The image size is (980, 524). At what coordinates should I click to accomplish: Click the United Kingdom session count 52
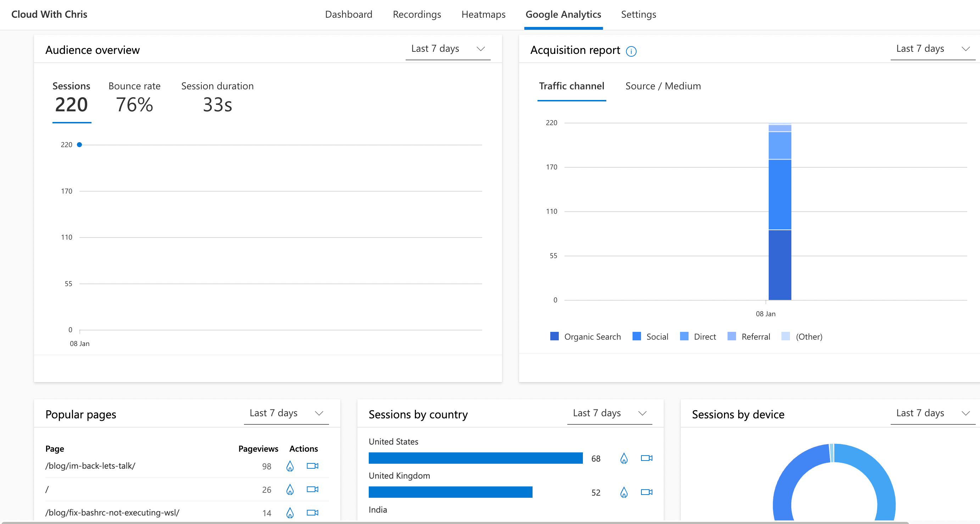click(x=596, y=493)
